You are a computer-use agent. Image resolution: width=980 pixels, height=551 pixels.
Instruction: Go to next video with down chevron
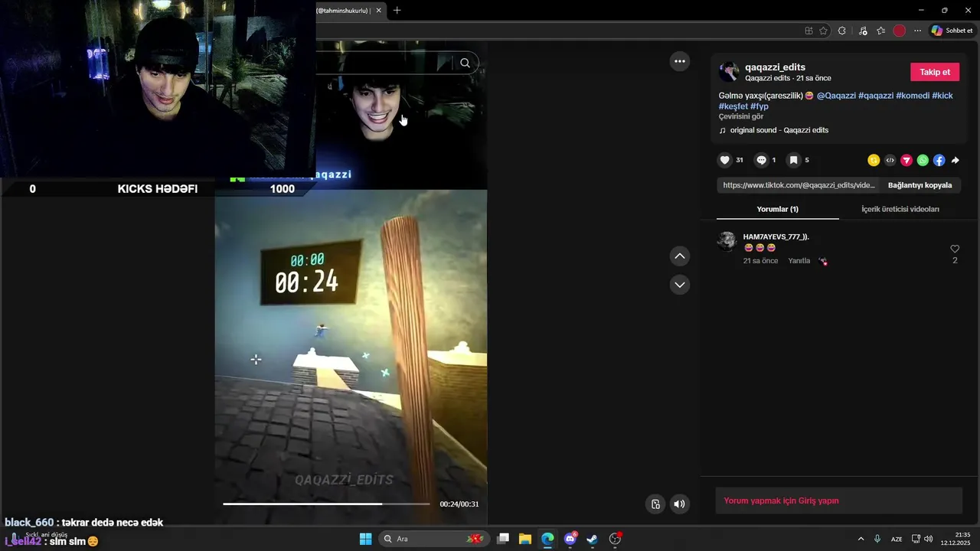point(680,285)
